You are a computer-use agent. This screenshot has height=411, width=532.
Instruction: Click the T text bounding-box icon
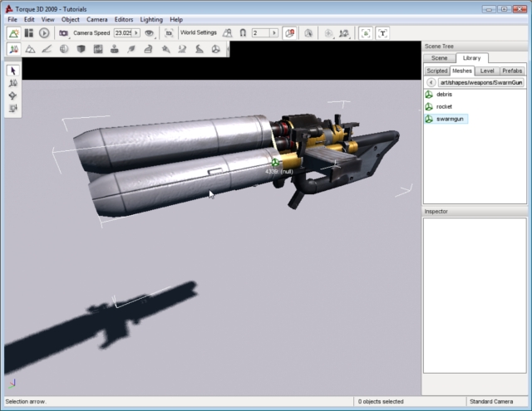382,33
